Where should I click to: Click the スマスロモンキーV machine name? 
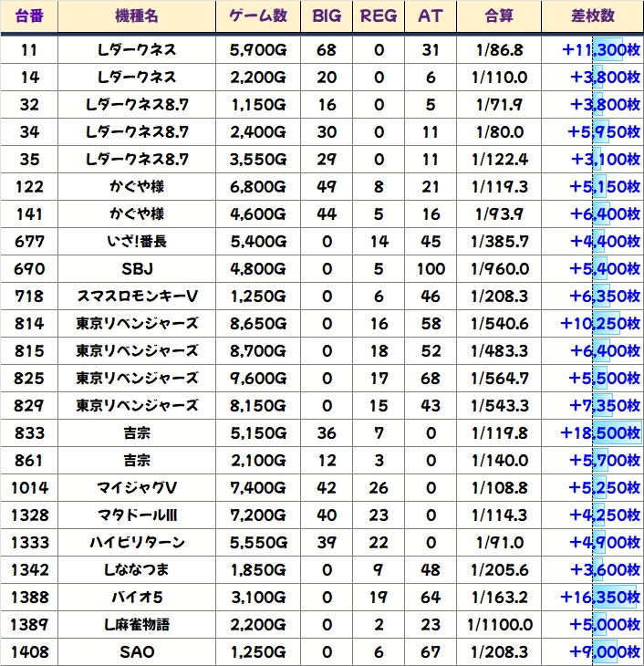(x=136, y=296)
